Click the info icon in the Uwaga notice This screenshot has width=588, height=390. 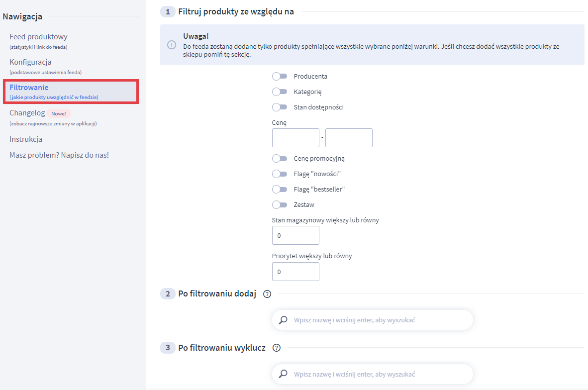(x=172, y=44)
